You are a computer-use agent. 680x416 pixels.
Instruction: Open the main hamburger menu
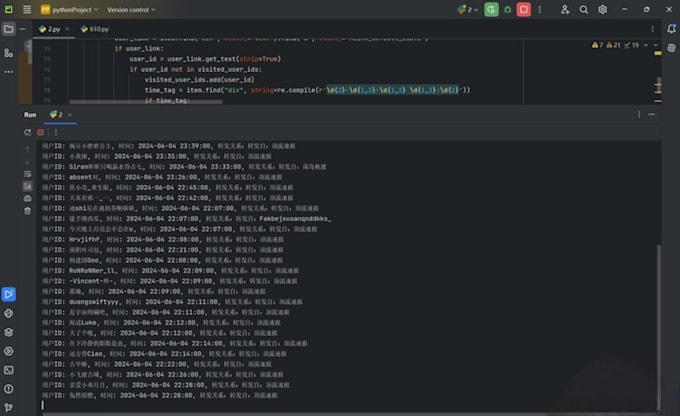[x=27, y=9]
